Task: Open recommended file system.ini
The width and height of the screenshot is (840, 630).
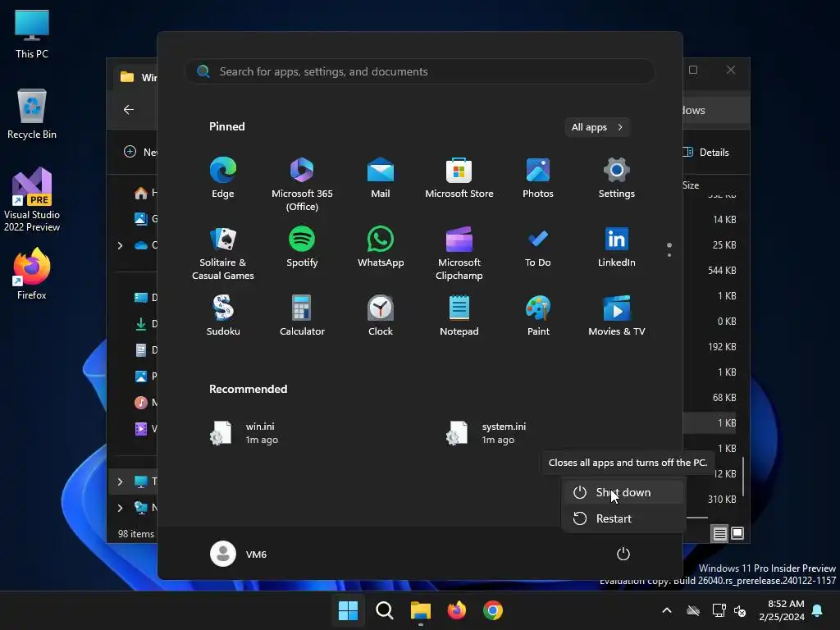Action: [486, 433]
